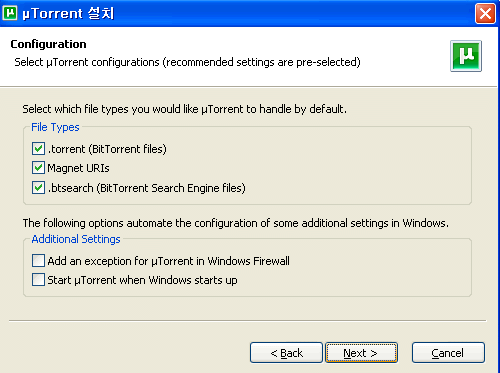Proceed with the Next button
This screenshot has height=373, width=500.
pos(361,353)
